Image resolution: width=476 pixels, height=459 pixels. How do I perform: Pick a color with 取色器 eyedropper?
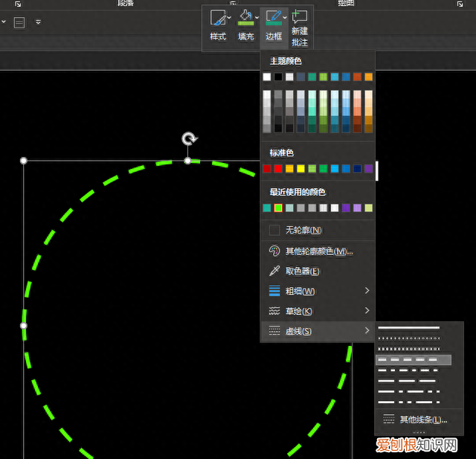click(302, 272)
